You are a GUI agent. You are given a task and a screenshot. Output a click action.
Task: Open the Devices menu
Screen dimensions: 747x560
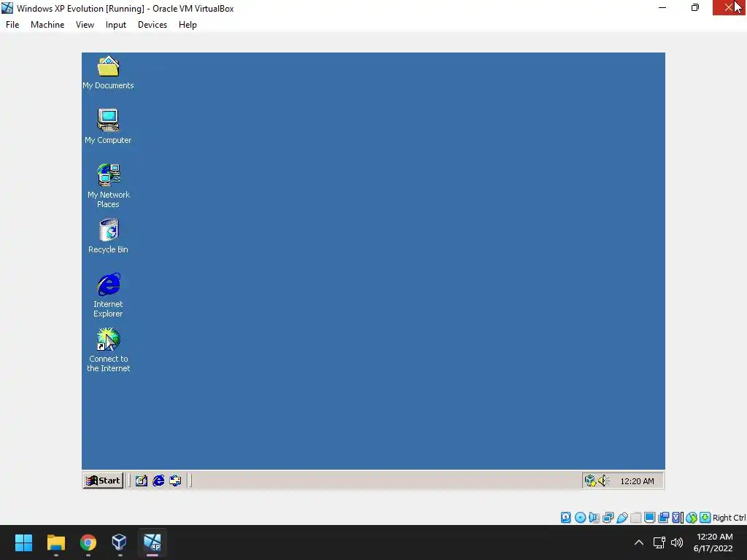tap(152, 25)
